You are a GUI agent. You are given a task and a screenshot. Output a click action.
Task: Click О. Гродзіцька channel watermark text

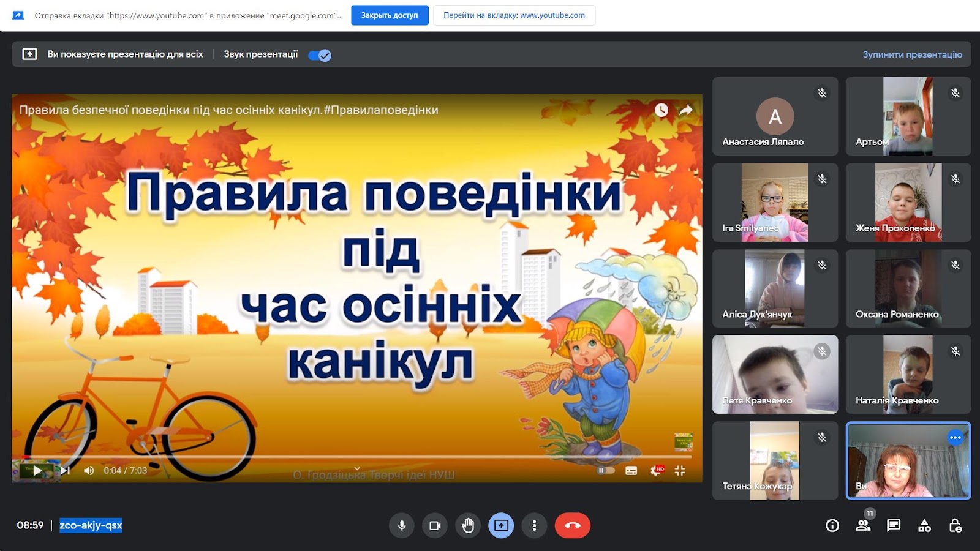374,474
